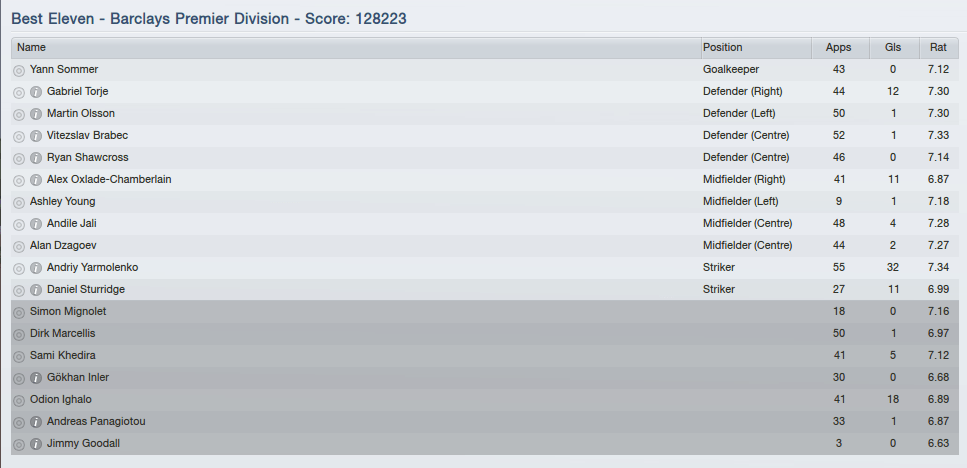Image resolution: width=967 pixels, height=468 pixels.
Task: Click info icon for Vitezslav Brabec
Action: click(x=36, y=136)
